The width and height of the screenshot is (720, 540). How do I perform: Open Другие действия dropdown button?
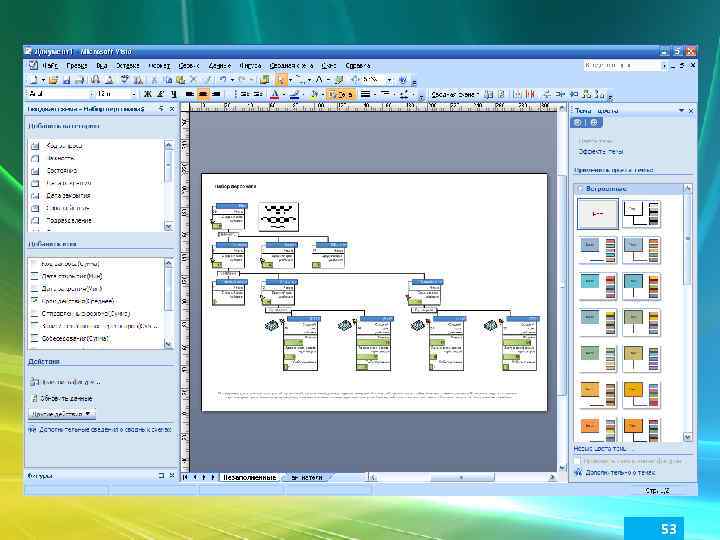click(62, 414)
